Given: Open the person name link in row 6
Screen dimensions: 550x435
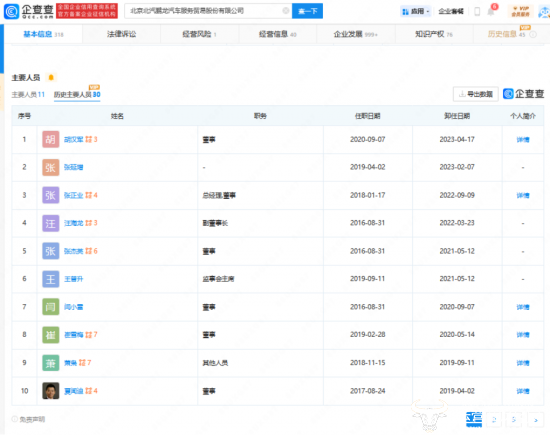Looking at the screenshot, I should pyautogui.click(x=74, y=279).
